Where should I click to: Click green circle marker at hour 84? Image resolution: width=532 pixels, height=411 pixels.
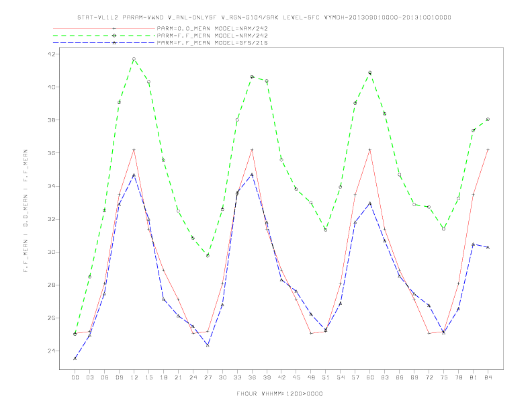pos(488,120)
